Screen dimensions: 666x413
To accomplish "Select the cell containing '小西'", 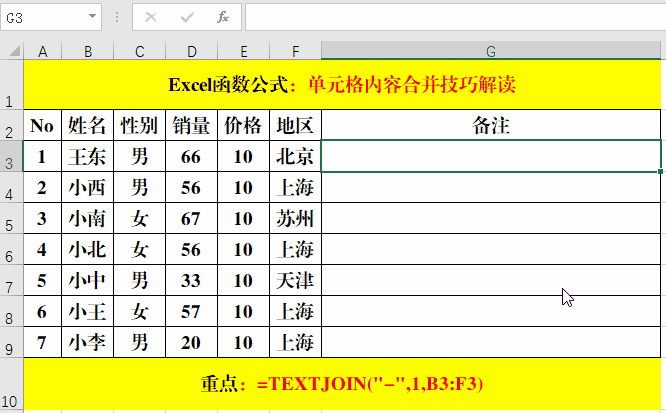I will point(87,187).
